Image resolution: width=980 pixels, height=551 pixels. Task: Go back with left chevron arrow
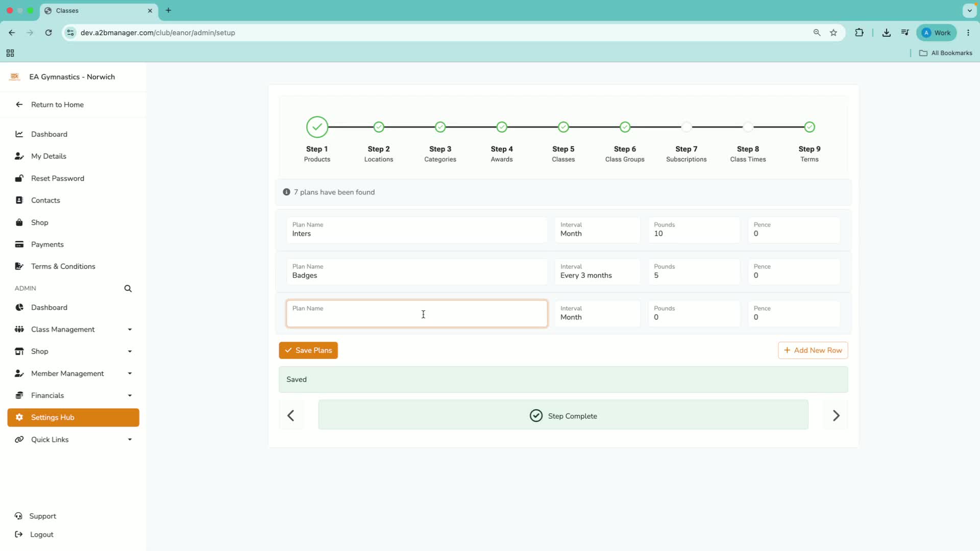[291, 416]
